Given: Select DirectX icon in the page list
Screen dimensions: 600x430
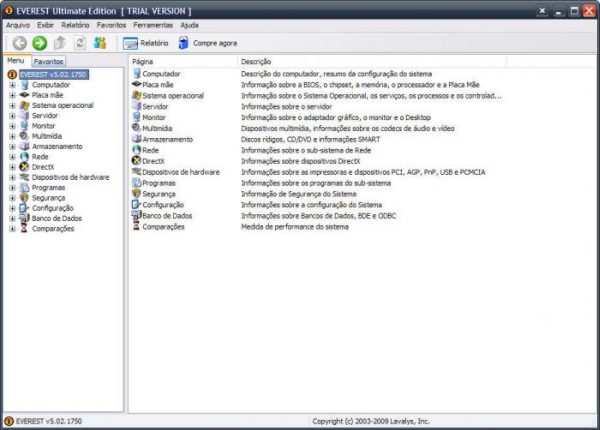Looking at the screenshot, I should tap(136, 161).
